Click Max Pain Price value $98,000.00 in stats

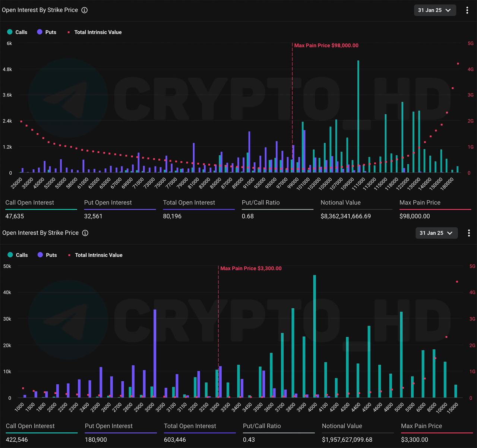tap(415, 216)
